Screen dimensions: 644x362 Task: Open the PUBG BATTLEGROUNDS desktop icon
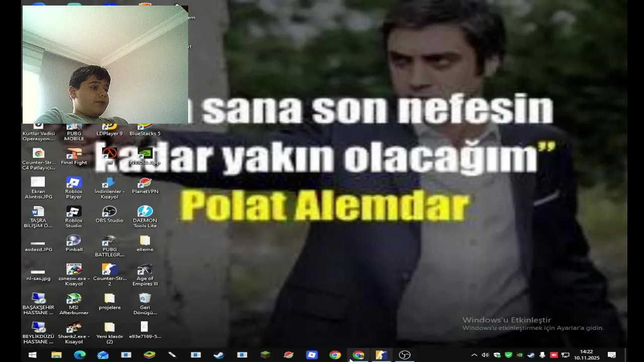[x=109, y=245]
